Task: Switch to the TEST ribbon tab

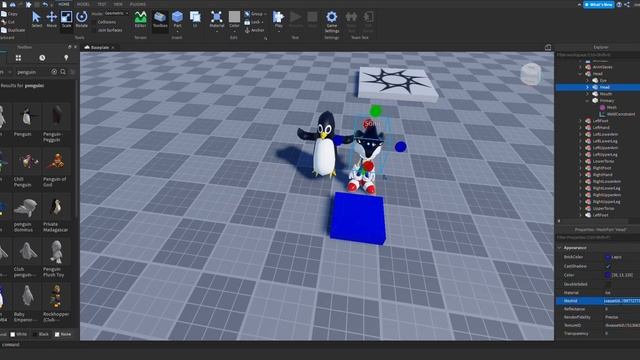Action: 102,4
